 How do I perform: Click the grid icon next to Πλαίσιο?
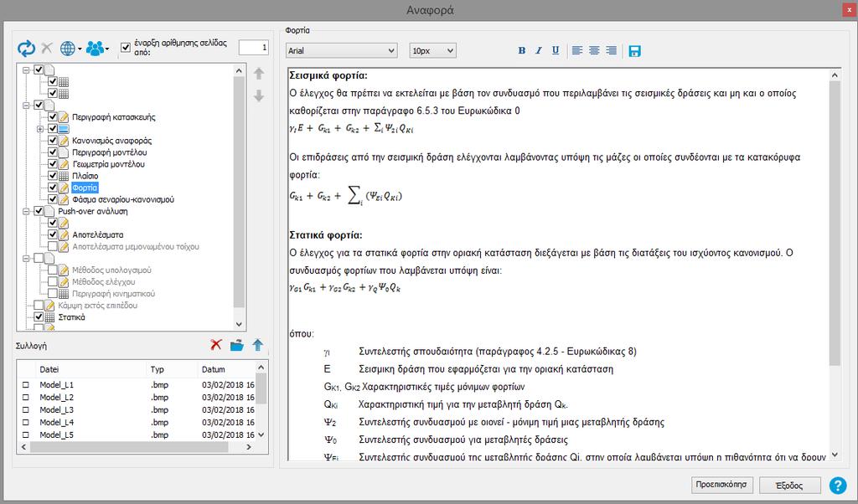(64, 176)
